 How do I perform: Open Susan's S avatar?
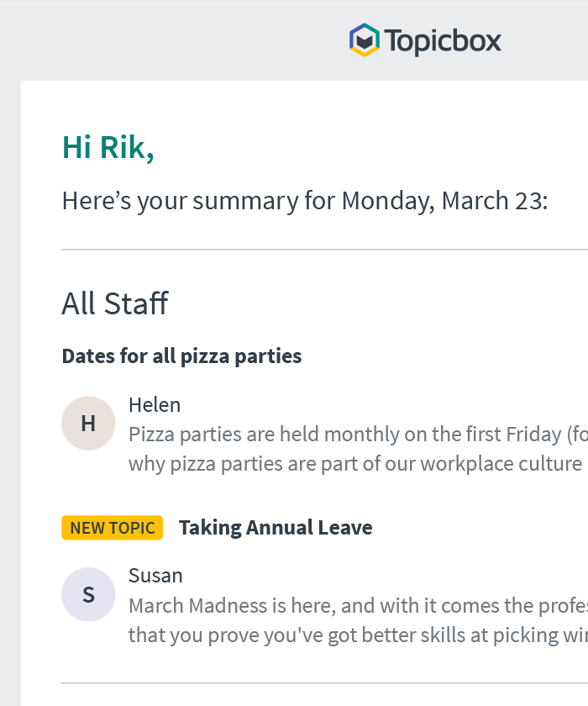pyautogui.click(x=88, y=595)
